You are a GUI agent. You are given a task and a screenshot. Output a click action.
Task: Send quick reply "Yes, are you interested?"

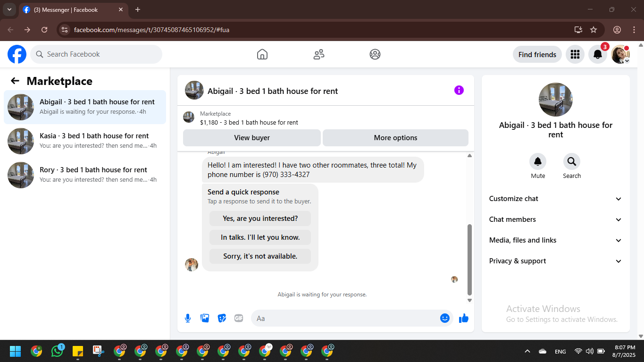point(260,219)
